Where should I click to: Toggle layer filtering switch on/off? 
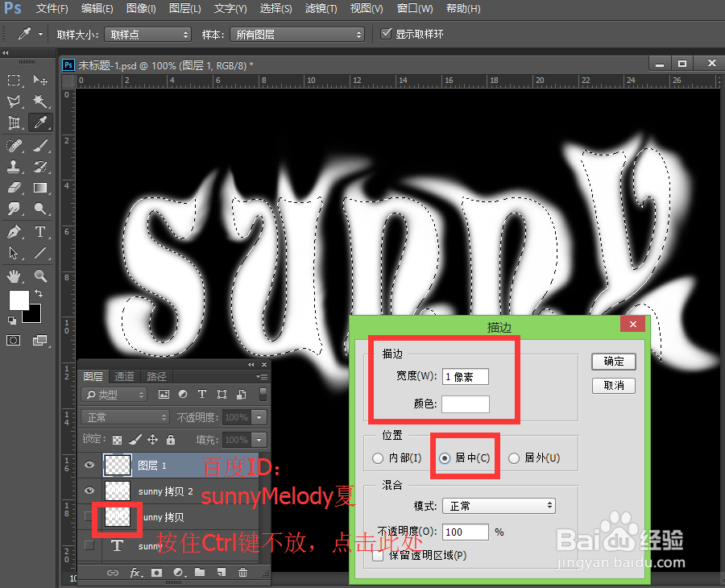click(263, 395)
